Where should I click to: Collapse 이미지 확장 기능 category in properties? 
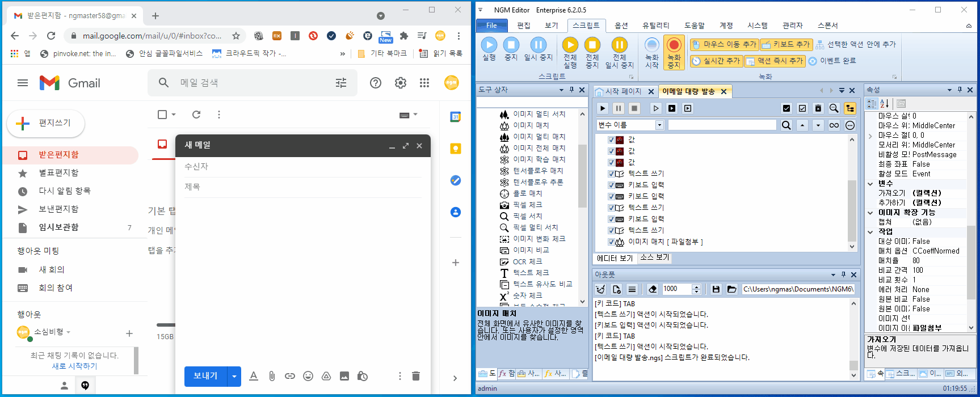870,213
